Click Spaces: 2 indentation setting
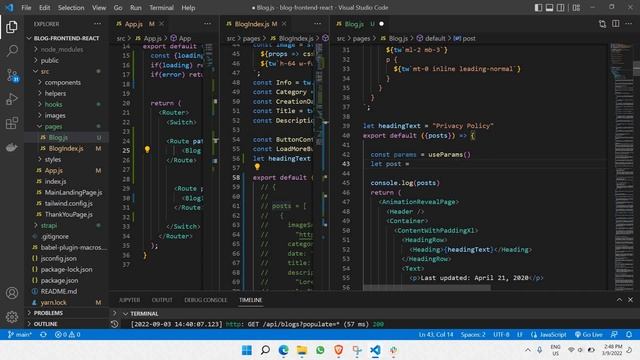 pos(473,334)
